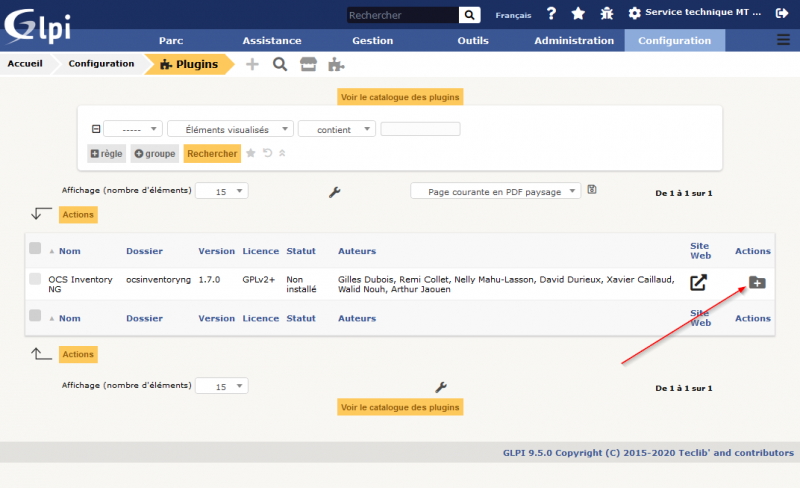800x488 pixels.
Task: Click the install plugin folder icon
Action: pos(757,283)
